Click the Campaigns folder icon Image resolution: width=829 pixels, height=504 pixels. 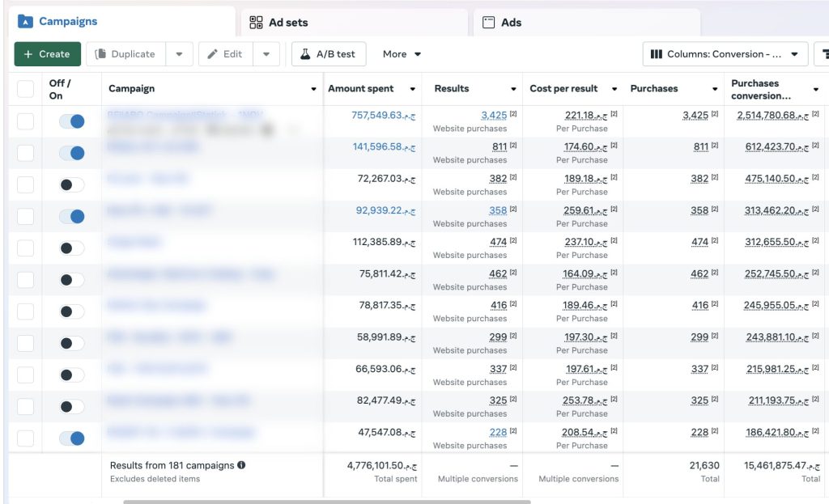pos(25,22)
